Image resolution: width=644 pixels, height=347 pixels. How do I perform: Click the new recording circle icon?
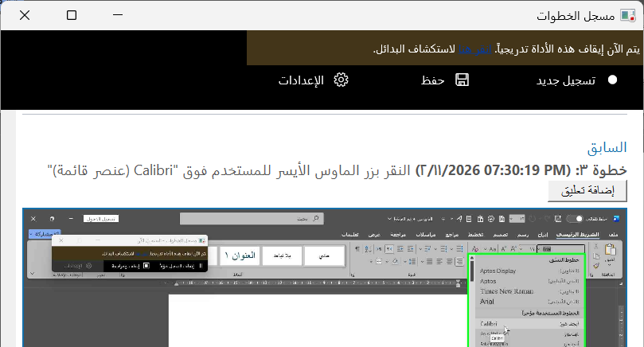pyautogui.click(x=612, y=80)
